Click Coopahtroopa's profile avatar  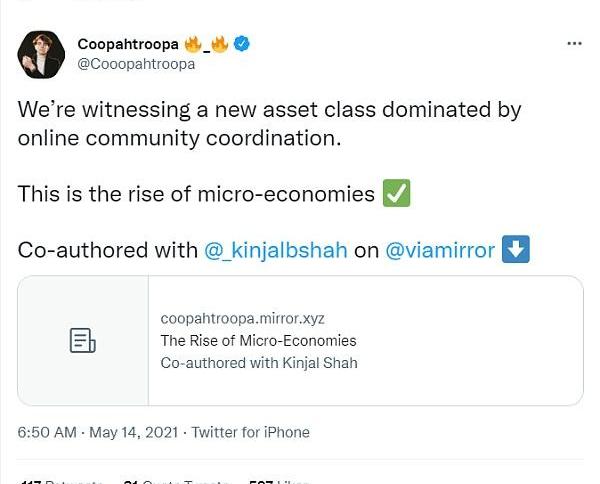pyautogui.click(x=41, y=54)
